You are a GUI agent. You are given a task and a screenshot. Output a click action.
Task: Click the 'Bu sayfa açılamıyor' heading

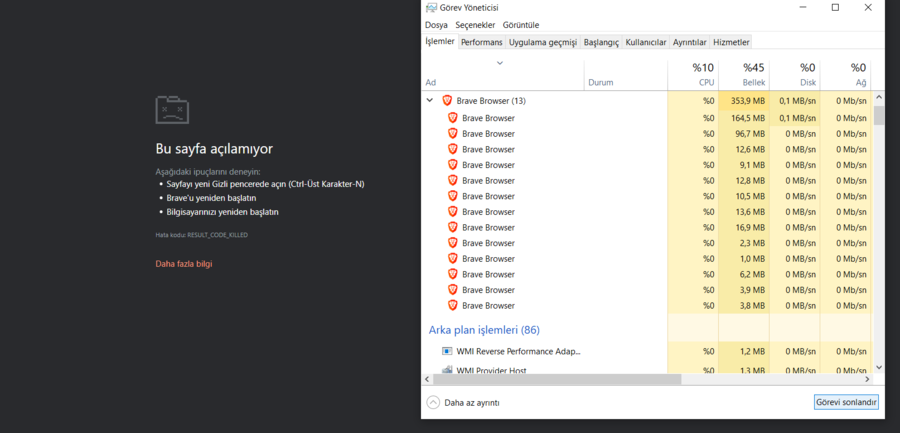tap(214, 149)
